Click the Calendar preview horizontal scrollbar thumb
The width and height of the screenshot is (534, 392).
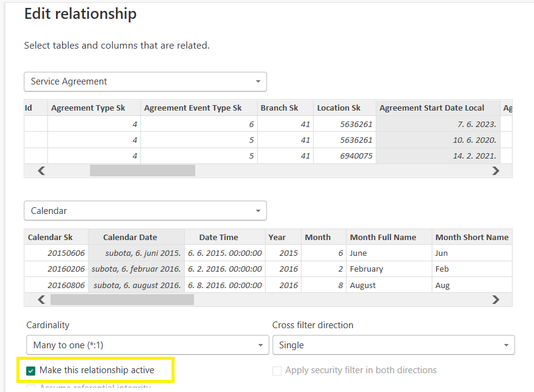[122, 300]
